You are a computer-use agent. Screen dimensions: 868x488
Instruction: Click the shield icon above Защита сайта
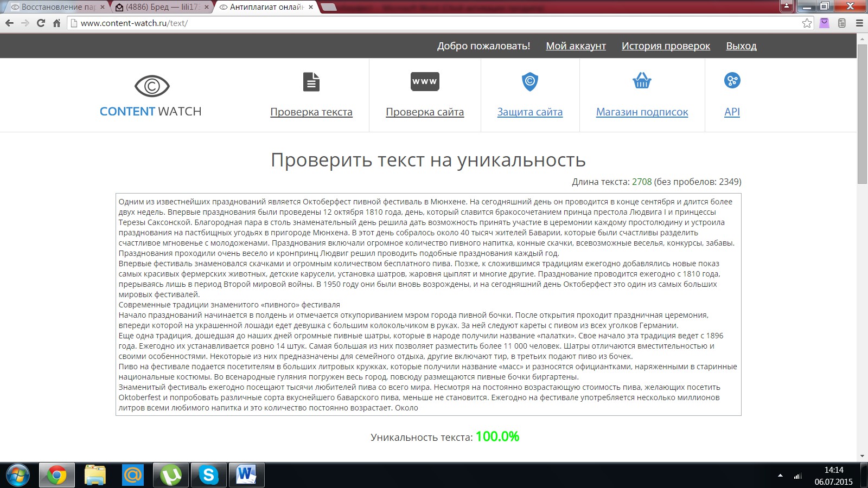(530, 81)
